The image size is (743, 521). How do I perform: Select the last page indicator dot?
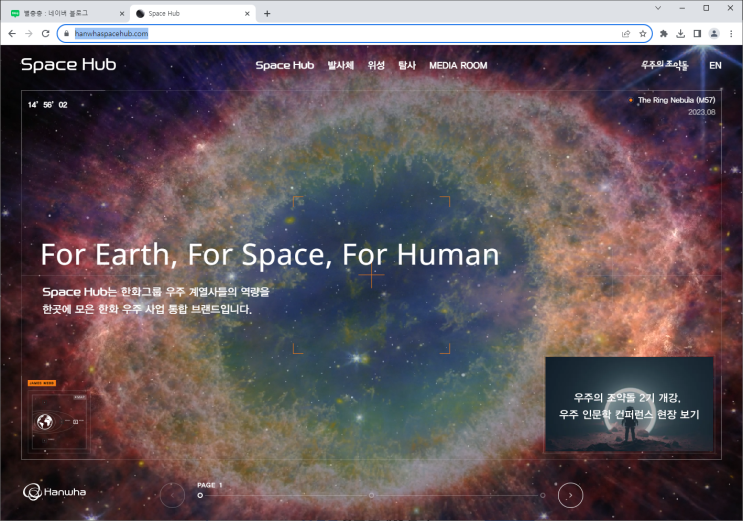point(543,495)
